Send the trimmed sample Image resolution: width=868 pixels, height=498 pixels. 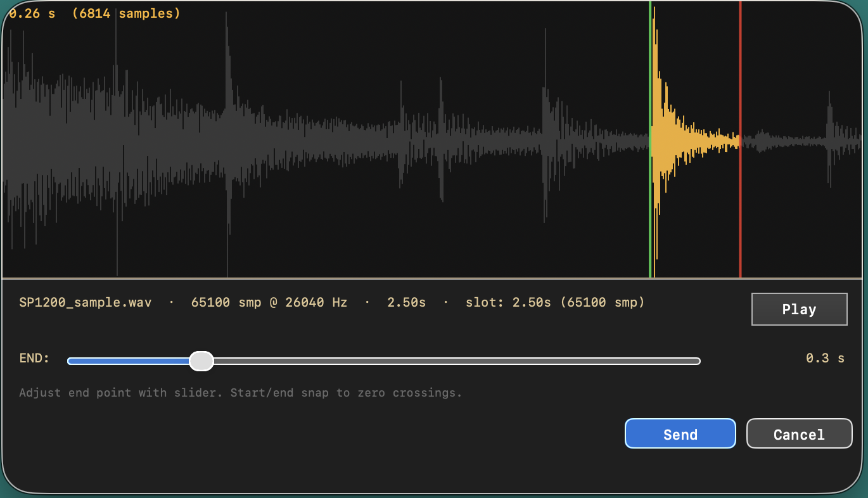pyautogui.click(x=680, y=434)
